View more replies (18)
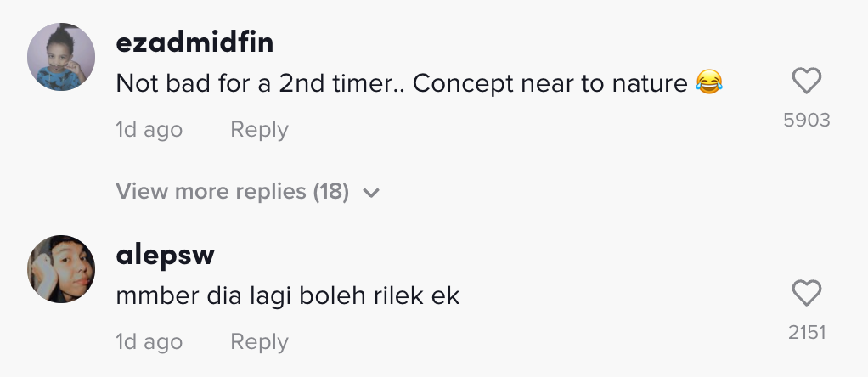 232,192
